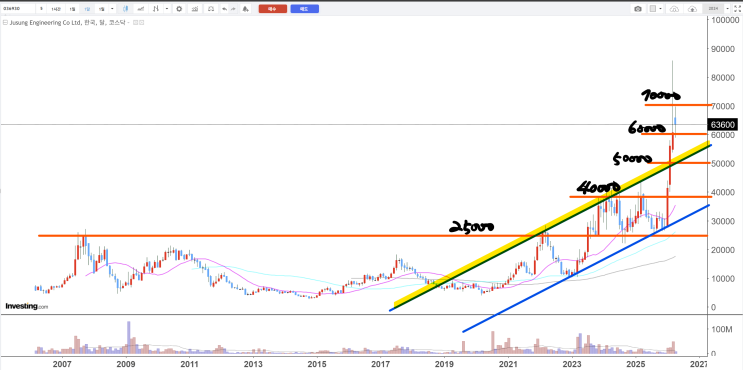This screenshot has width=743, height=370.
Task: Click the saved chart name button
Action: 714,9
